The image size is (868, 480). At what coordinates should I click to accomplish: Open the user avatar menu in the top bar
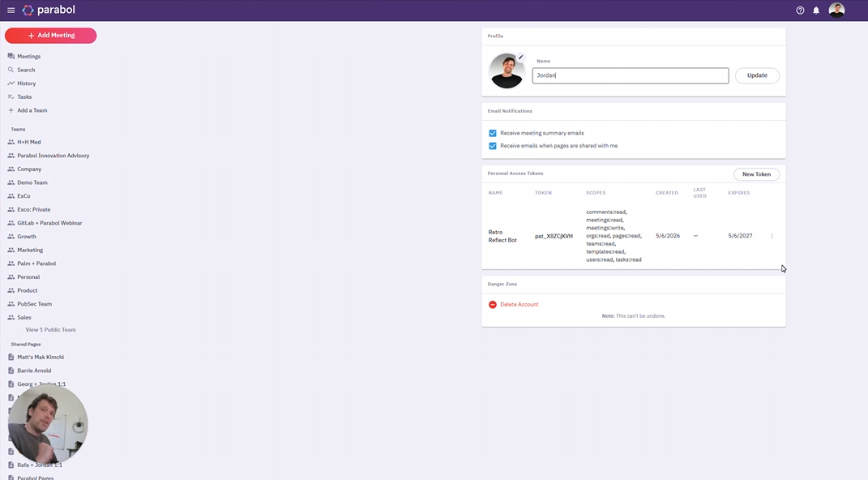(x=836, y=10)
